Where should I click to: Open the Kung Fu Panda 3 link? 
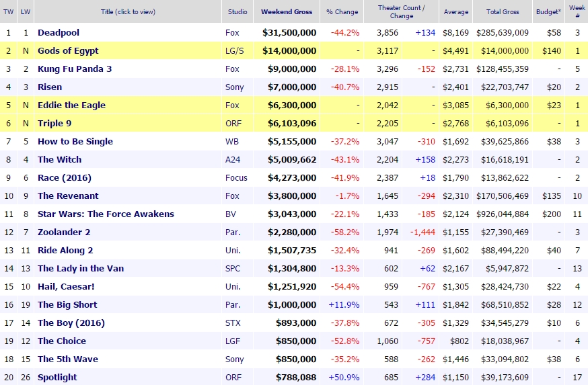[75, 69]
